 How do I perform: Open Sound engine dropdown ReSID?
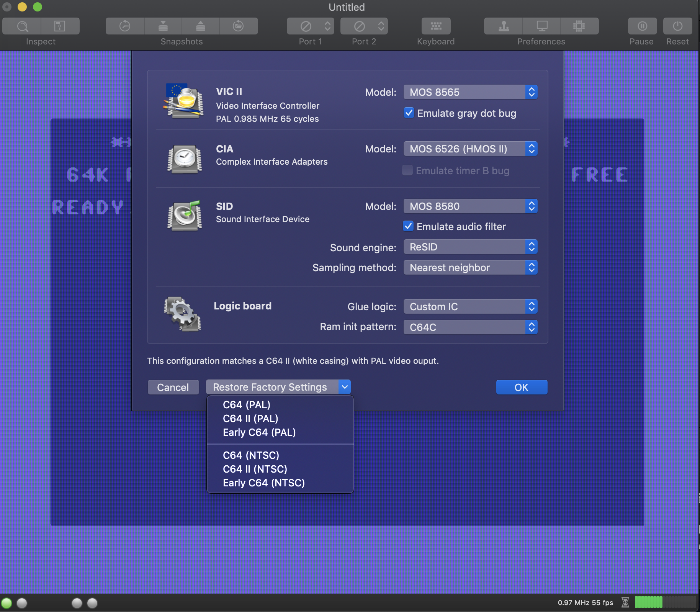[x=470, y=247]
